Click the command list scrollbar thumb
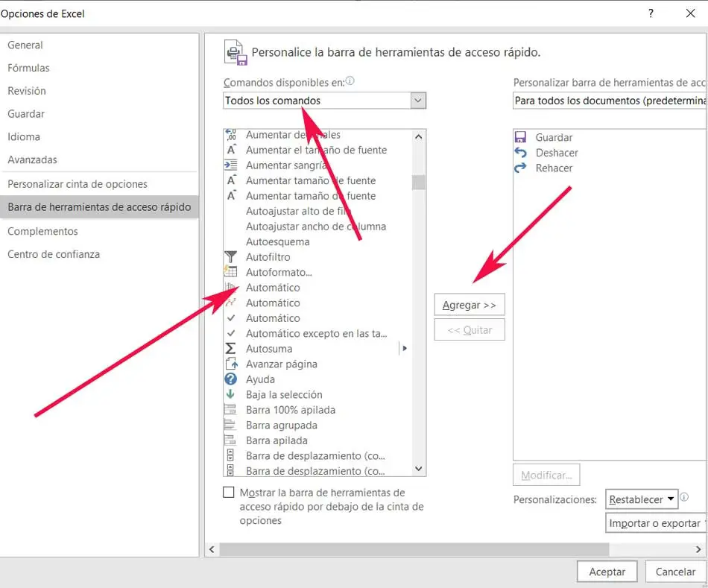This screenshot has width=708, height=588. coord(419,182)
